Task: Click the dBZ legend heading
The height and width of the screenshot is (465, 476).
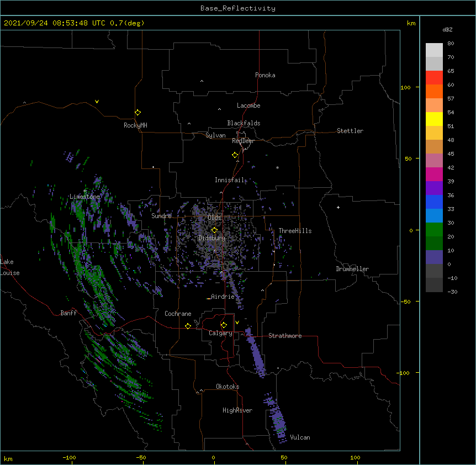Action: (447, 30)
